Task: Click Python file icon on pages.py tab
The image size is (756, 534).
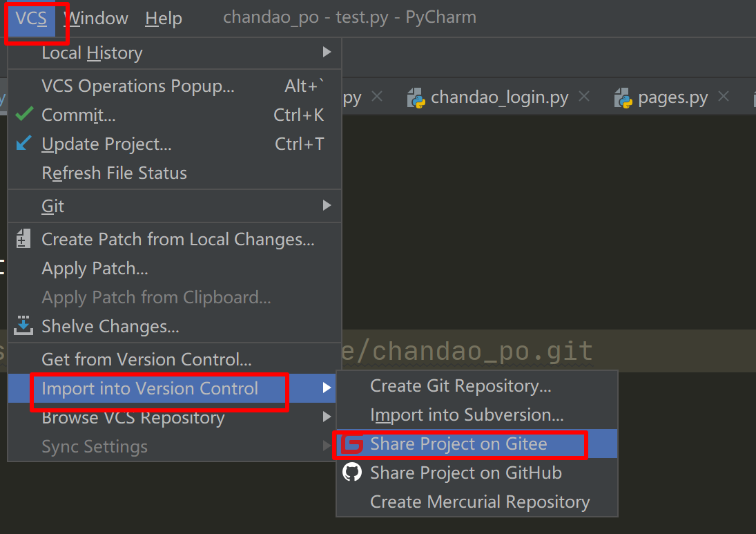Action: [623, 98]
